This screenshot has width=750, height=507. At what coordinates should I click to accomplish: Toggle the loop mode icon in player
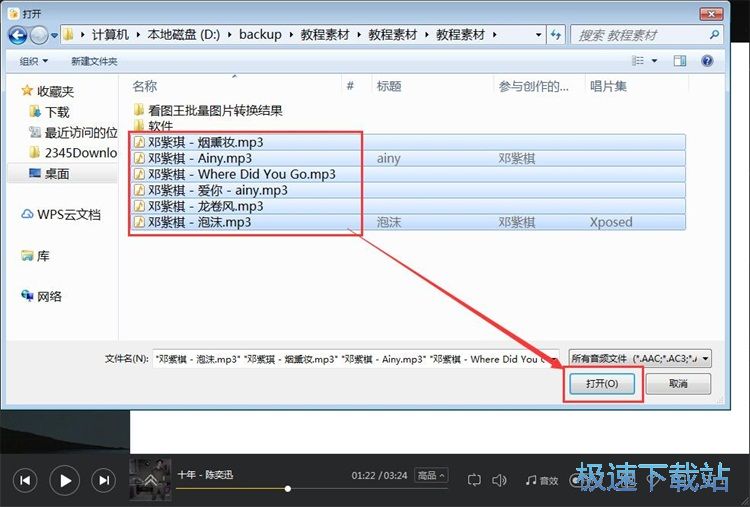pos(474,480)
